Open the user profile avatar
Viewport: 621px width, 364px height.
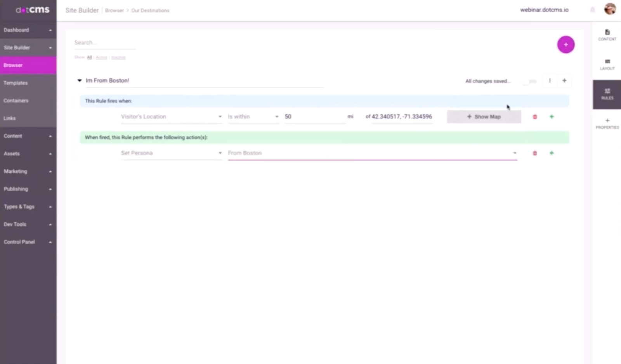click(x=610, y=9)
